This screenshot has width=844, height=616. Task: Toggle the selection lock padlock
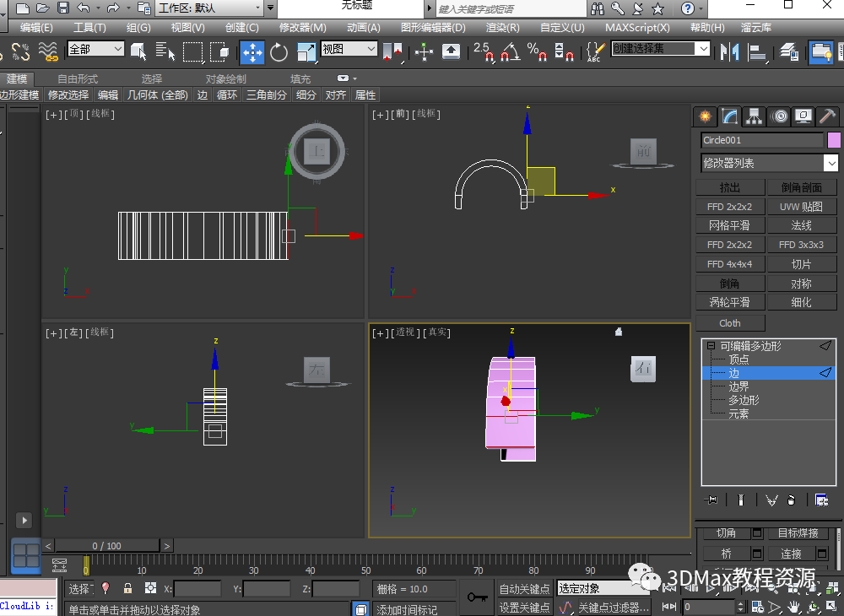point(127,588)
